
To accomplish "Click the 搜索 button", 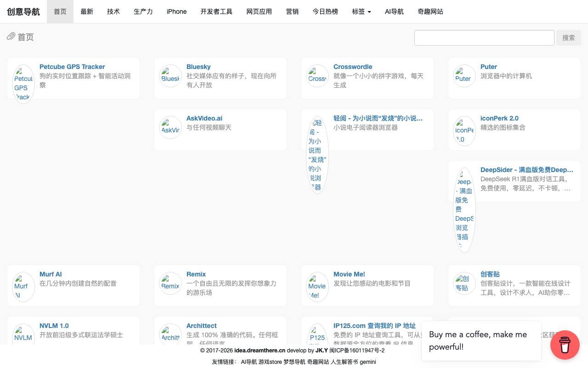I will coord(569,38).
